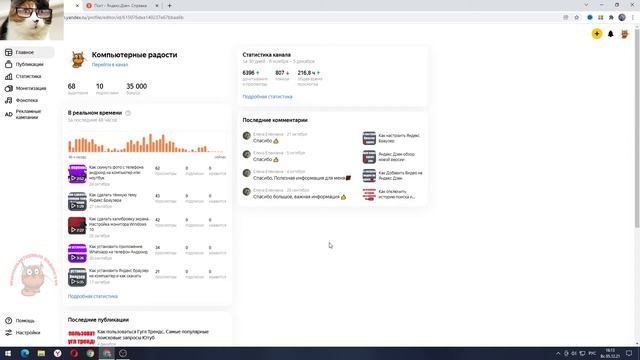Open Как Добавить Видео на Яндекс Дзен publication
Image resolution: width=640 pixels, height=360 pixels.
tap(400, 176)
